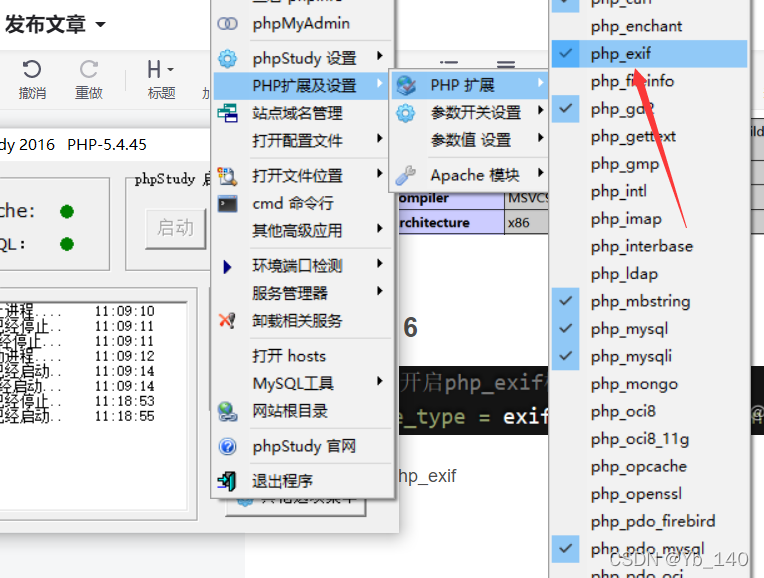764x578 pixels.
Task: Expand the 打开文件位置 submenu arrow
Action: click(380, 173)
